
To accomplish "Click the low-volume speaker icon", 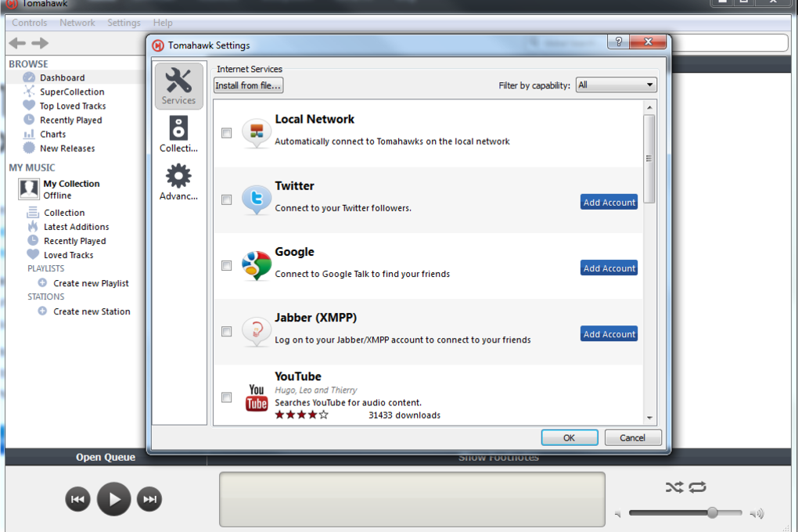I will point(618,514).
